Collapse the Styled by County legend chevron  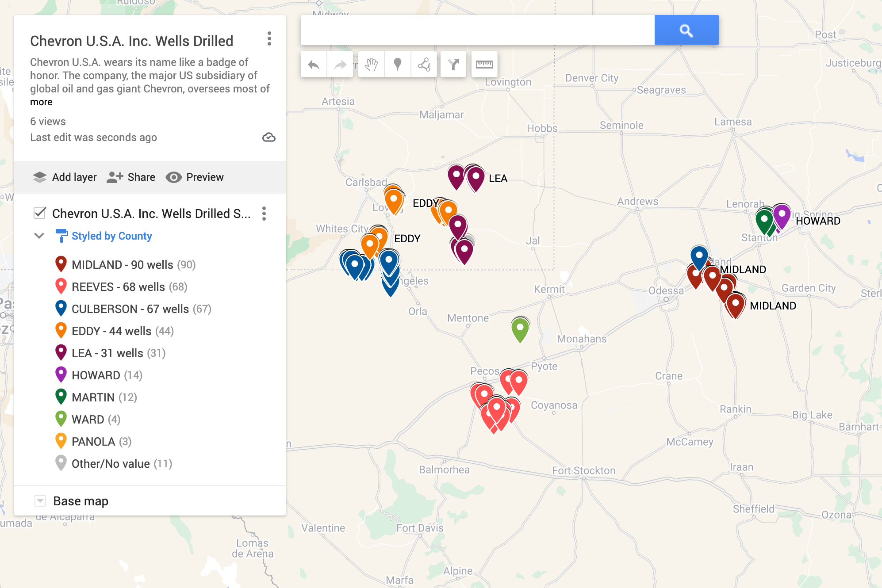[39, 236]
